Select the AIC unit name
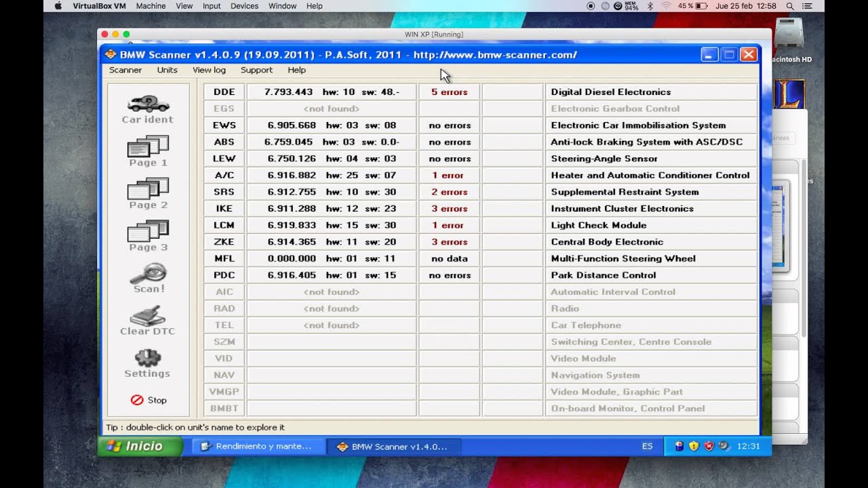Screen dimensions: 868x488 (x=224, y=291)
